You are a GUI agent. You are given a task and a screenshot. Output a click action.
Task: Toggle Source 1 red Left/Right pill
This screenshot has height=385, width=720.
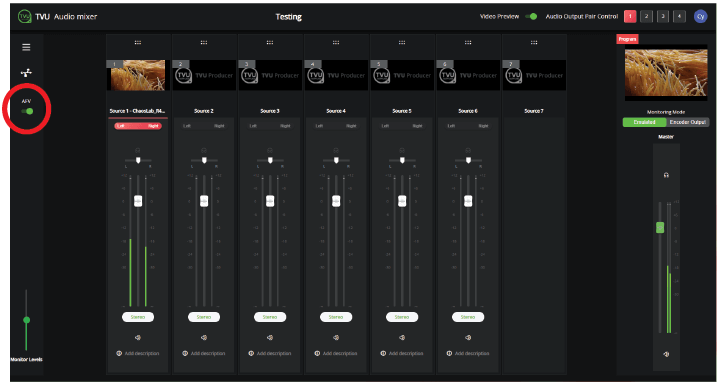tap(138, 126)
